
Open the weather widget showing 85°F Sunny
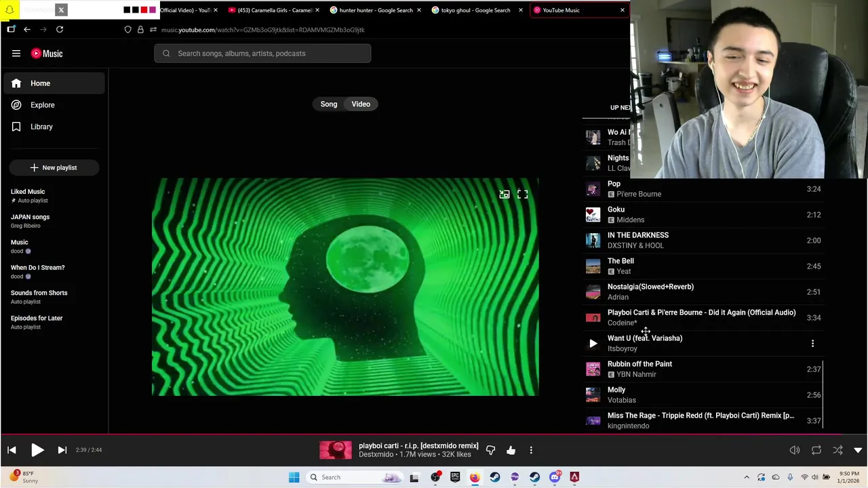point(24,477)
